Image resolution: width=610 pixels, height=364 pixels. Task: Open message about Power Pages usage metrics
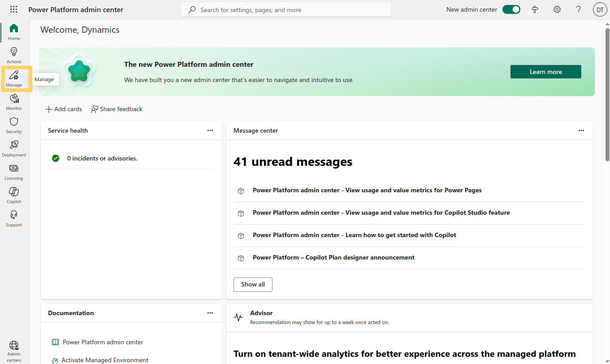(367, 190)
